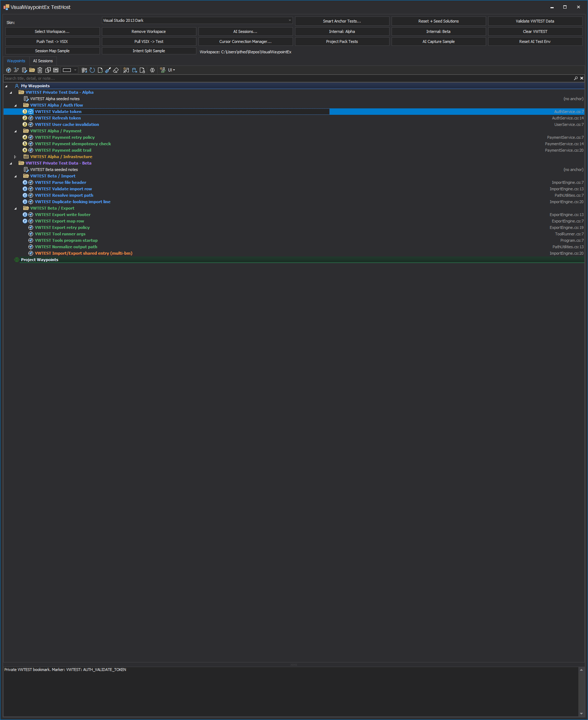This screenshot has height=720, width=588.
Task: Open the UI dropdown in toolbar
Action: pos(172,70)
